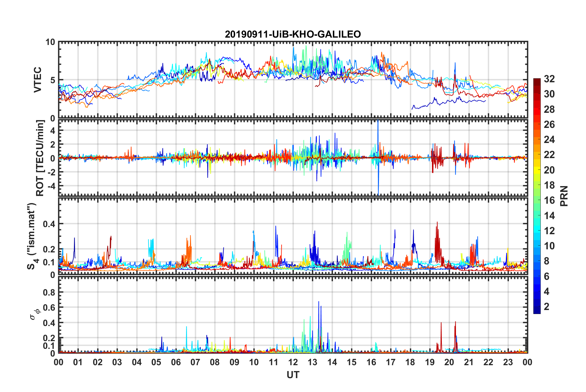Viewport: 586px width, 392px height.
Task: Click VTEC axis tick label 10
Action: (50, 42)
